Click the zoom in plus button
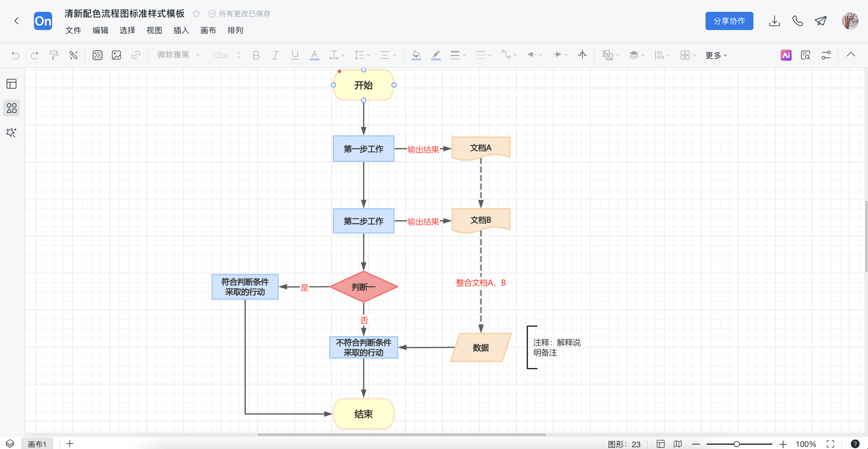 point(783,444)
